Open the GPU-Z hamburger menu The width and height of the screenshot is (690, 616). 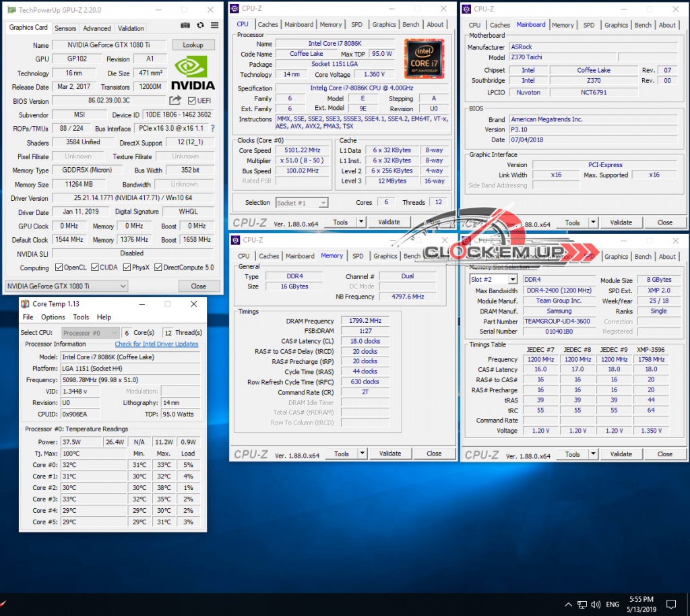pos(214,26)
